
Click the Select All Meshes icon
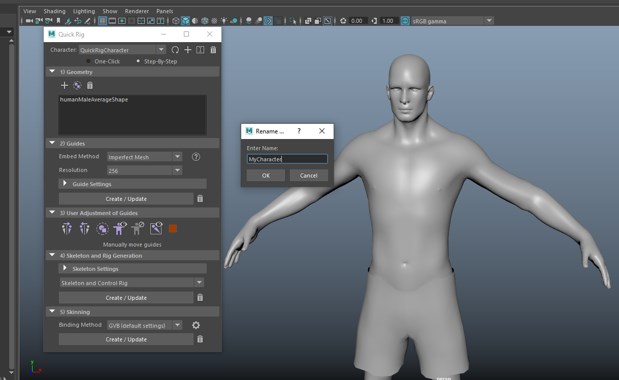(77, 85)
